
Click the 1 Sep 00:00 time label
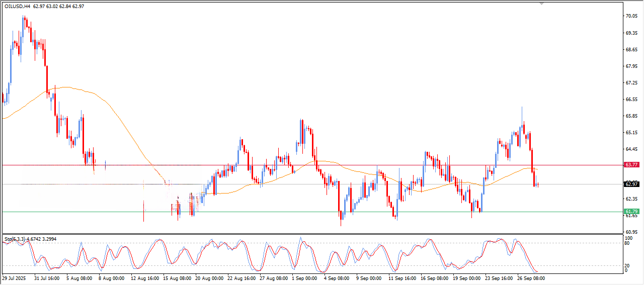coord(304,278)
